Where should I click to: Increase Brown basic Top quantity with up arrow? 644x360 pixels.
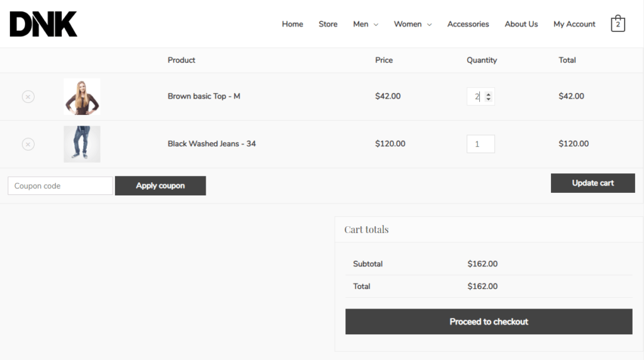click(x=489, y=94)
